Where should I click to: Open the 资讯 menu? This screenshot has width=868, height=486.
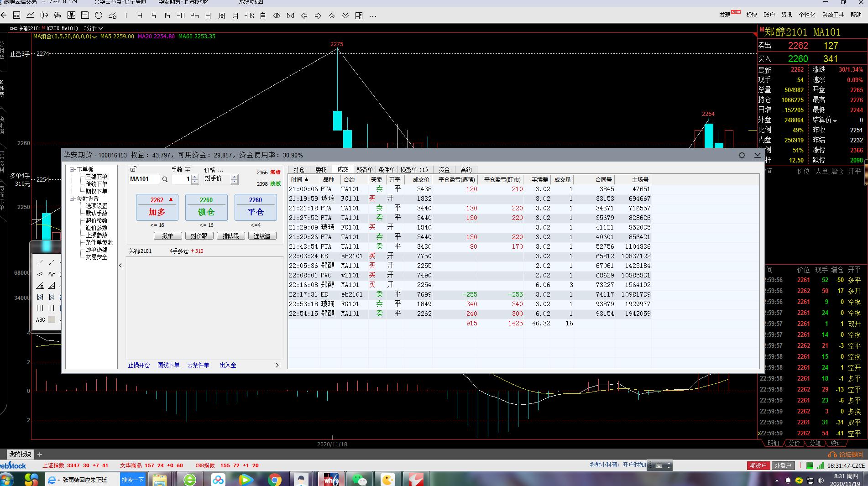786,15
